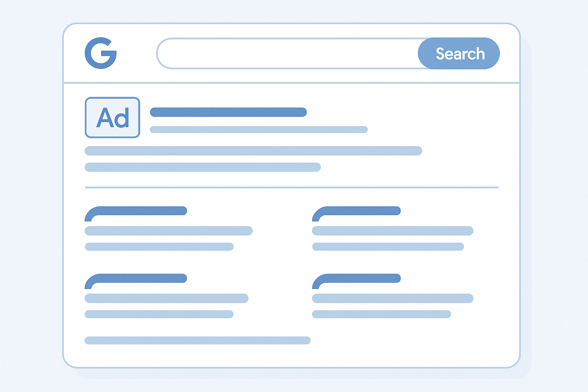588x392 pixels.
Task: Click the Search button
Action: 459,53
